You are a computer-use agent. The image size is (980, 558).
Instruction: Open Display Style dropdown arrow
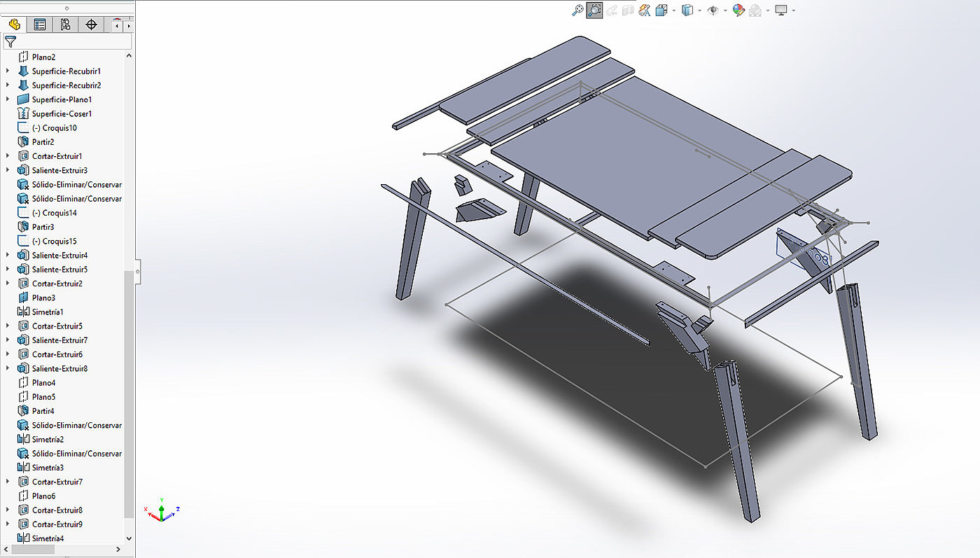coord(699,11)
